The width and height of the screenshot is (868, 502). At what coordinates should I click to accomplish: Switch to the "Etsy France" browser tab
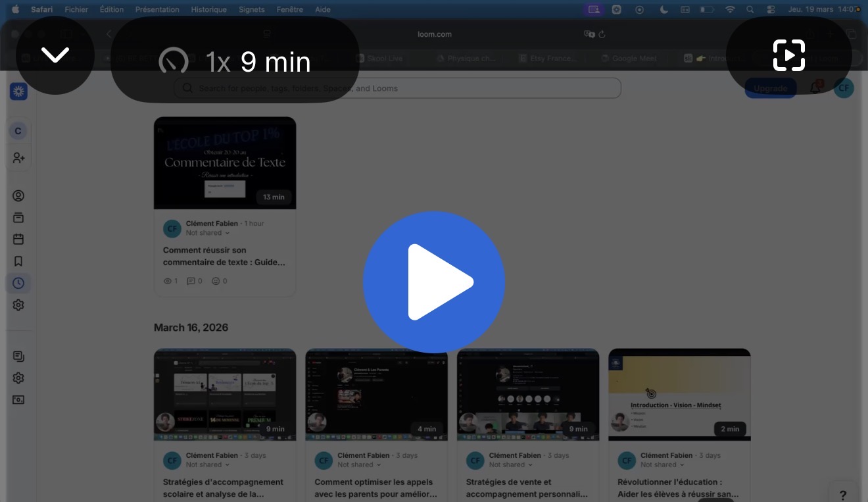tap(547, 58)
